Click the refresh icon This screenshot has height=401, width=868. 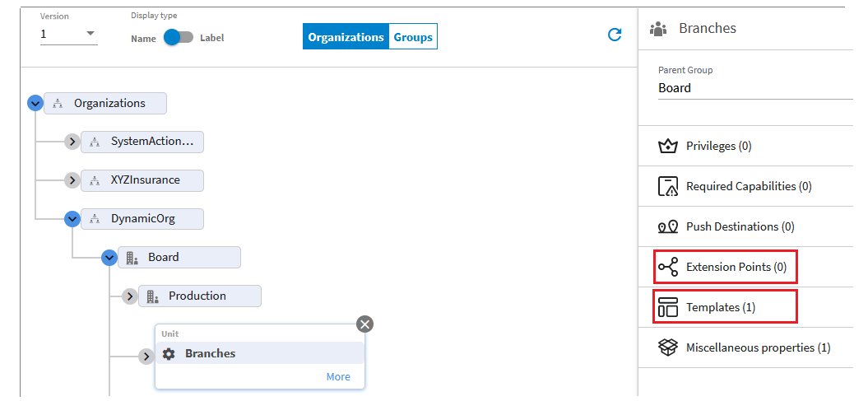click(x=614, y=35)
